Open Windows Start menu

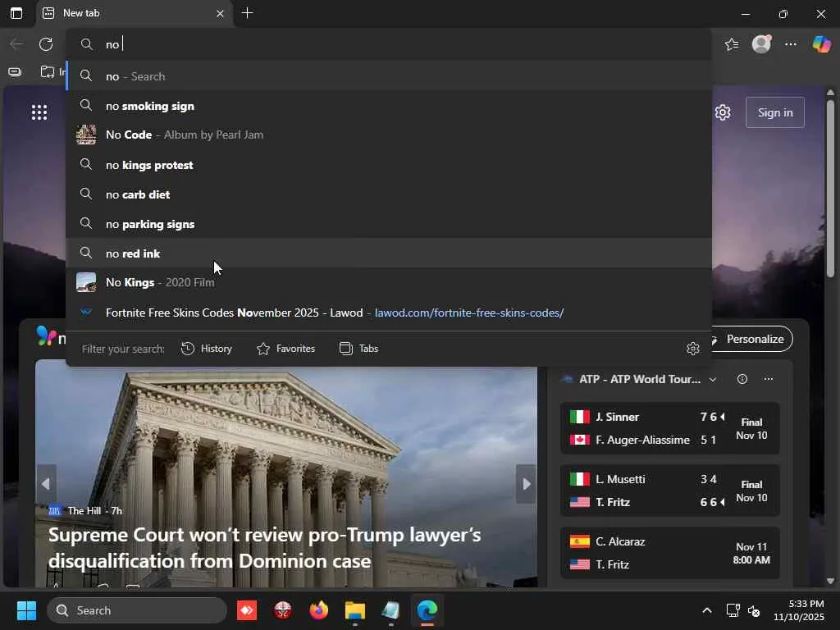pyautogui.click(x=26, y=610)
